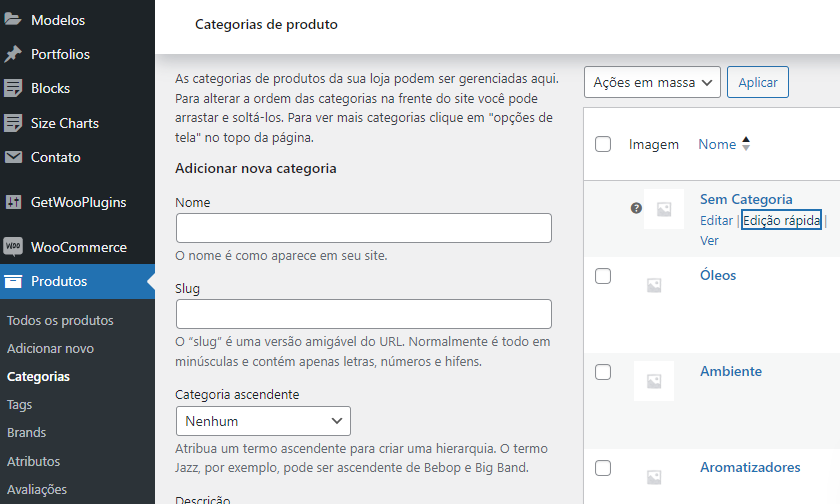Select the Ambiente category checkbox
This screenshot has width=840, height=504.
pos(603,372)
